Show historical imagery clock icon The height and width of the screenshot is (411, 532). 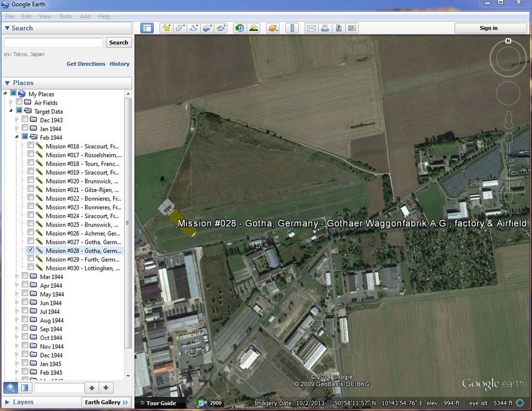pos(240,28)
